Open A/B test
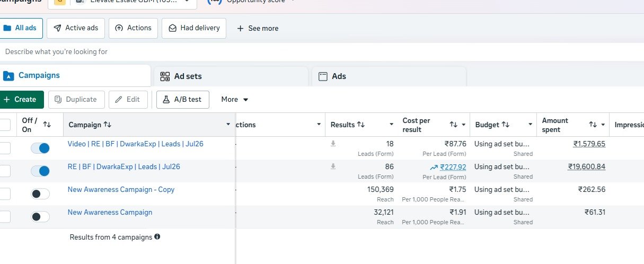This screenshot has width=644, height=264. click(x=183, y=99)
